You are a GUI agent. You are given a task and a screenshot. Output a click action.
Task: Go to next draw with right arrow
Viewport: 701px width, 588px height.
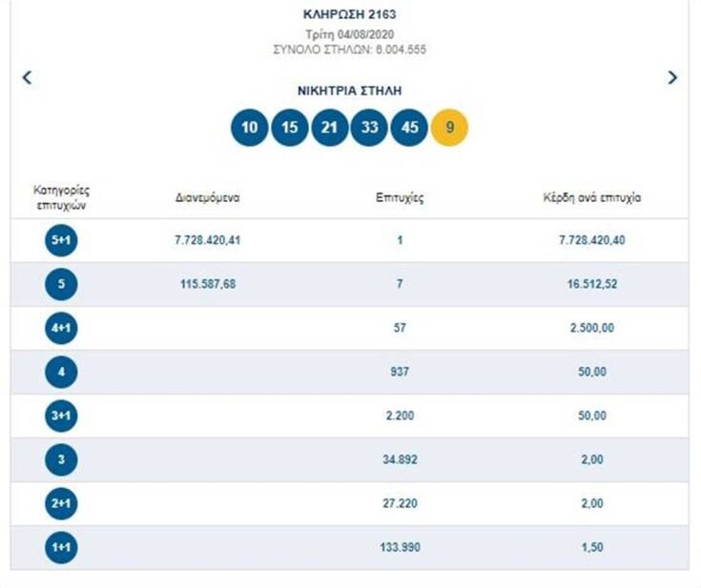(672, 78)
